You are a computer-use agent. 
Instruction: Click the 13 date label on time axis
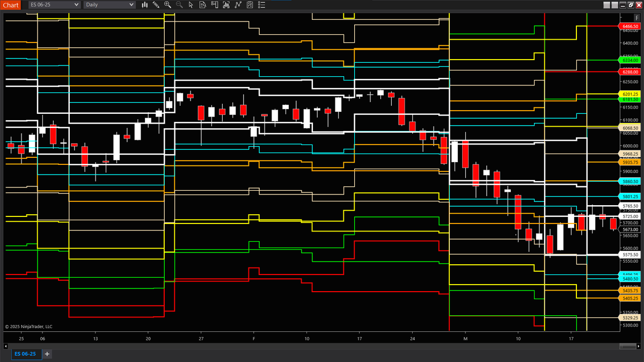click(95, 339)
